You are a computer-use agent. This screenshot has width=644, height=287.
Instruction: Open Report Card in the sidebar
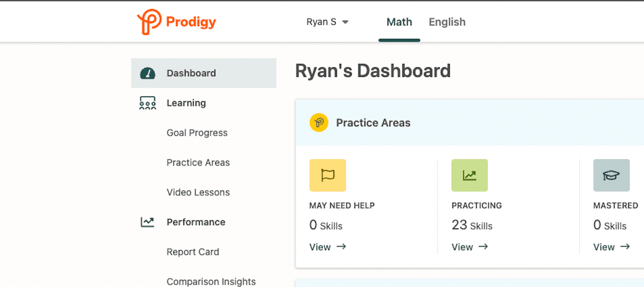point(193,251)
